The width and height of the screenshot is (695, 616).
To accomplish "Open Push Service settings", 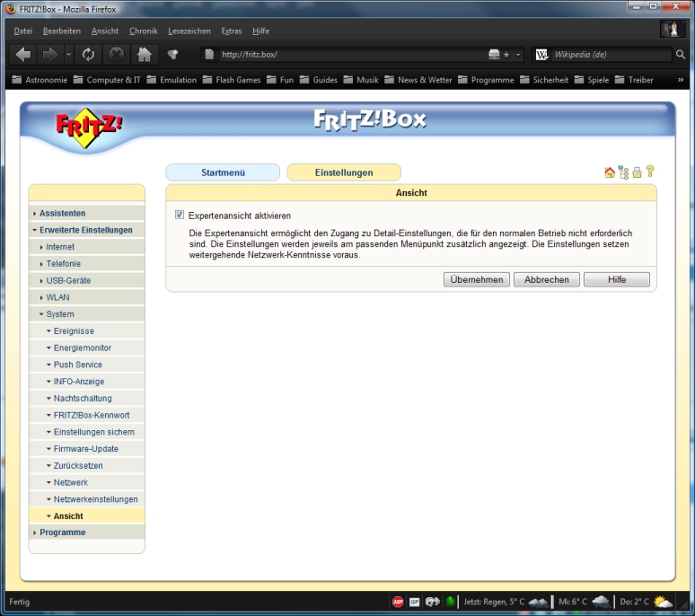I will [x=87, y=365].
